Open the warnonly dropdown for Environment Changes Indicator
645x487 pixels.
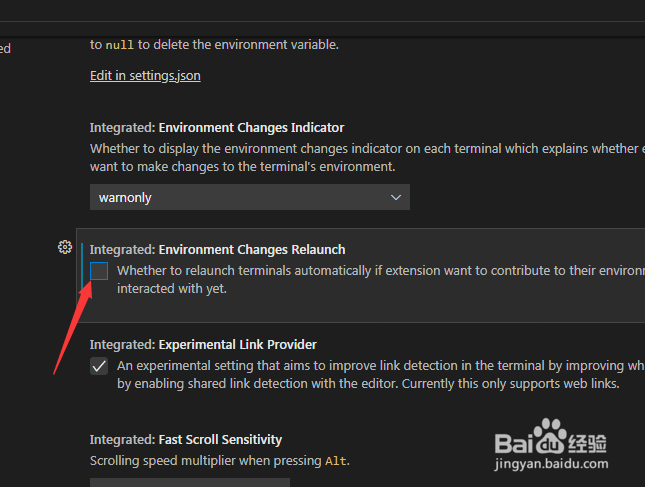(250, 197)
